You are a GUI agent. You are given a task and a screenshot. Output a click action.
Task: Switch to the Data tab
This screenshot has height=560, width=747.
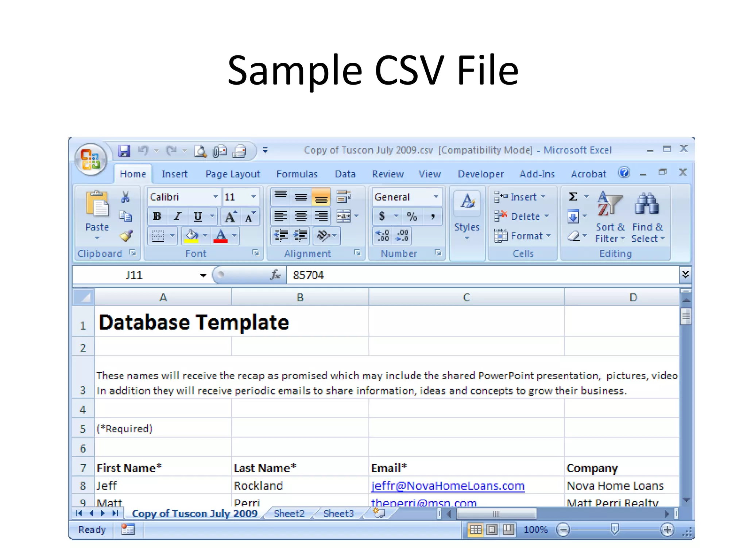(x=345, y=174)
